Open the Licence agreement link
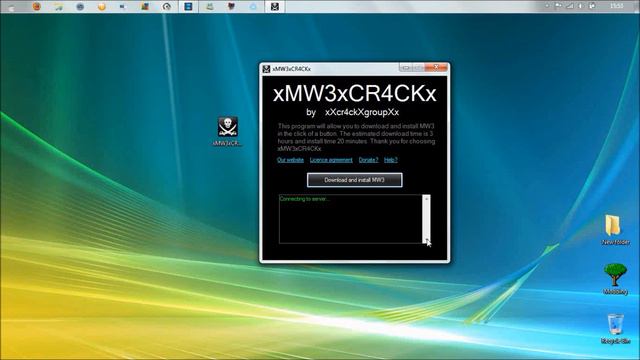640x360 pixels. pyautogui.click(x=331, y=160)
